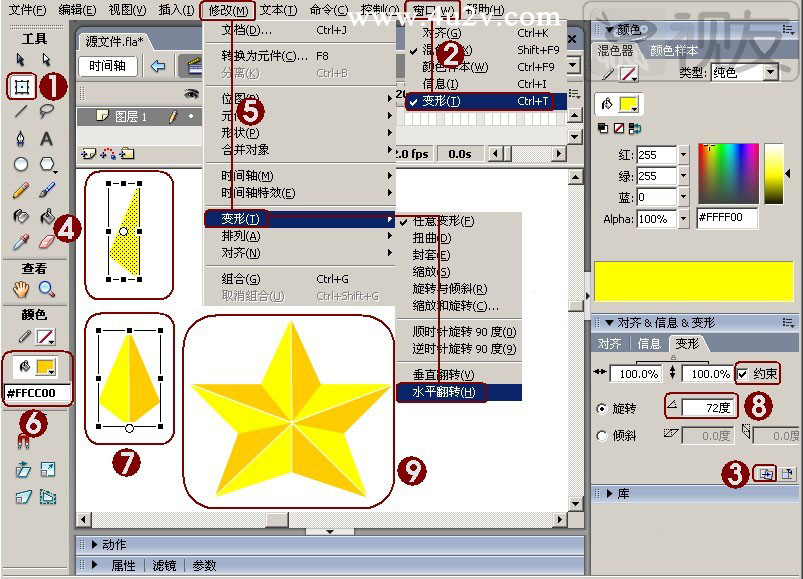Switch to the 信息 info tab
The height and width of the screenshot is (579, 803).
coord(649,344)
